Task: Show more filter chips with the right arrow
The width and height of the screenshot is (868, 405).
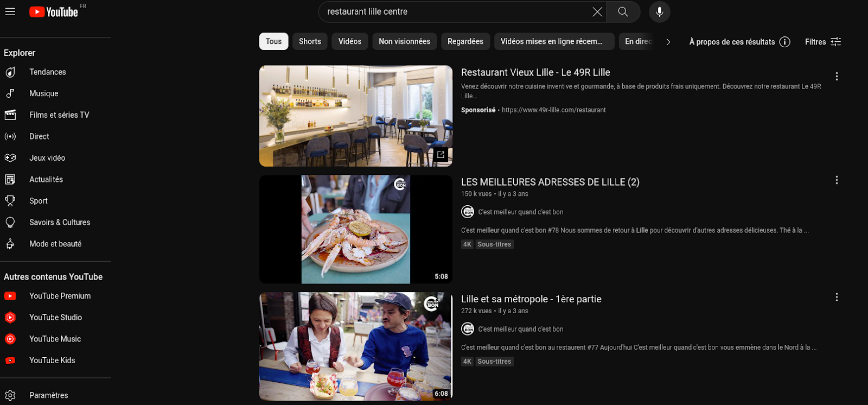Action: coord(668,42)
